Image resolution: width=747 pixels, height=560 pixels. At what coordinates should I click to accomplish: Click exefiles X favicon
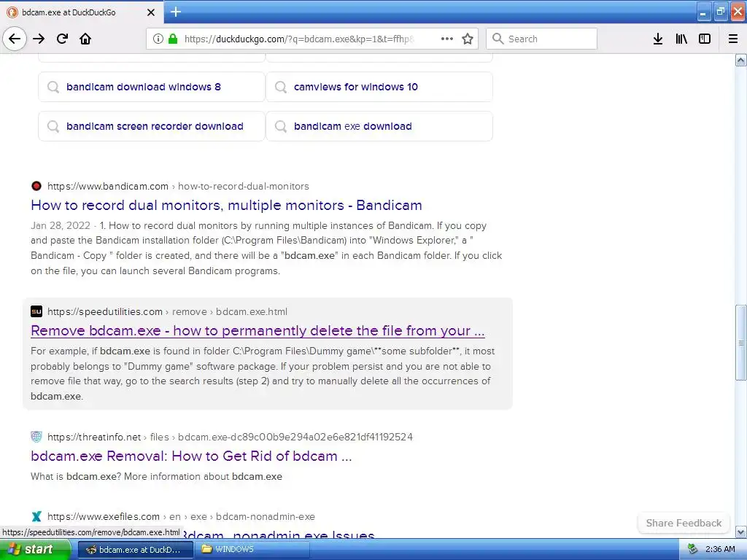[36, 516]
